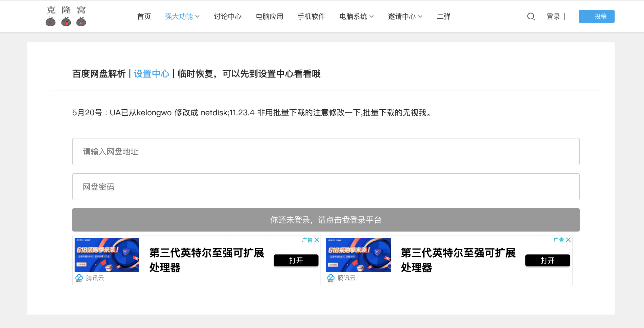Open 讨论中心 from the navigation
Screen dimensions: 644x328
pyautogui.click(x=228, y=17)
